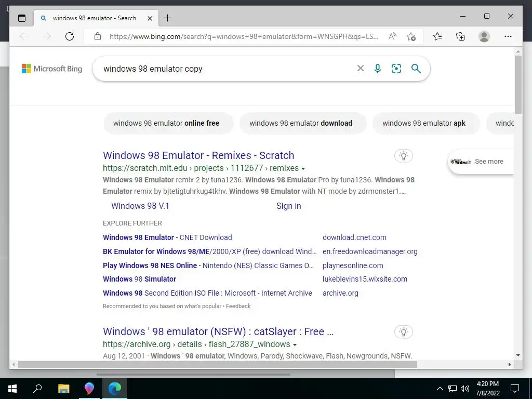Expand dropdown arrow beside archive.org details URL
Screen dimensions: 532x399
[x=295, y=345]
